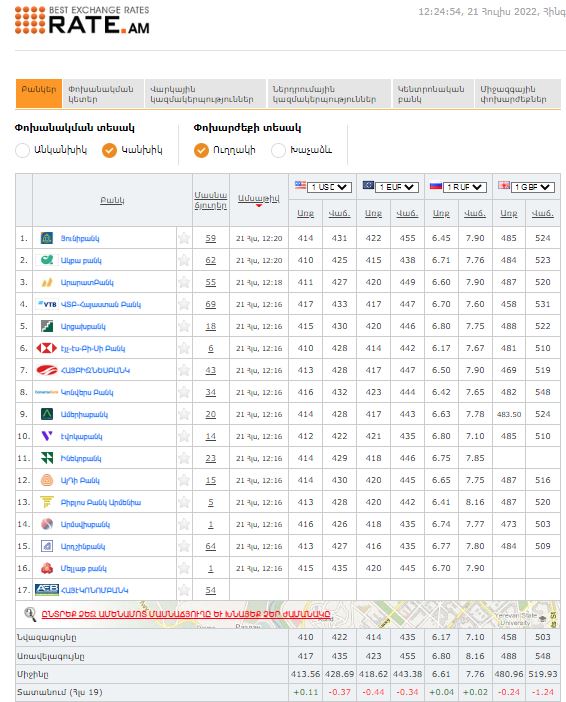The width and height of the screenshot is (566, 702).
Task: Open the Վարկային կազմակերպություններ tab
Action: pyautogui.click(x=206, y=93)
